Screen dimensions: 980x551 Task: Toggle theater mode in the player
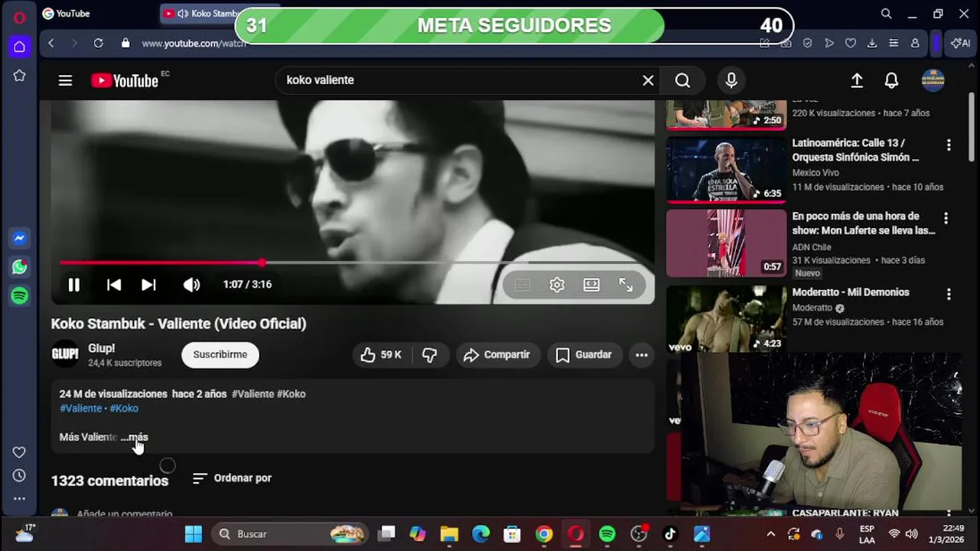[591, 285]
